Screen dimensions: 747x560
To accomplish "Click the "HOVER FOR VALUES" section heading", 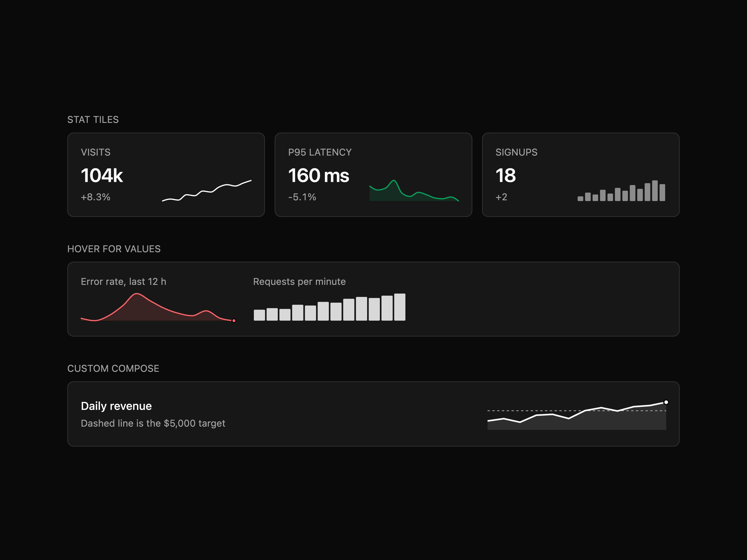I will tap(114, 249).
